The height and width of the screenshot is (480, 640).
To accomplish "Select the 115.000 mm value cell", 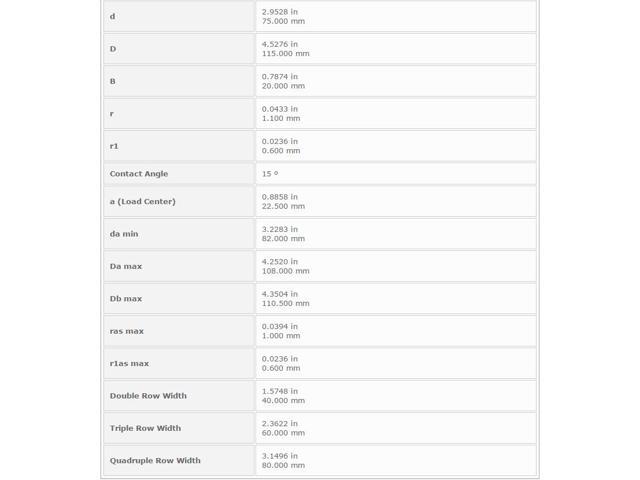I will coord(396,49).
